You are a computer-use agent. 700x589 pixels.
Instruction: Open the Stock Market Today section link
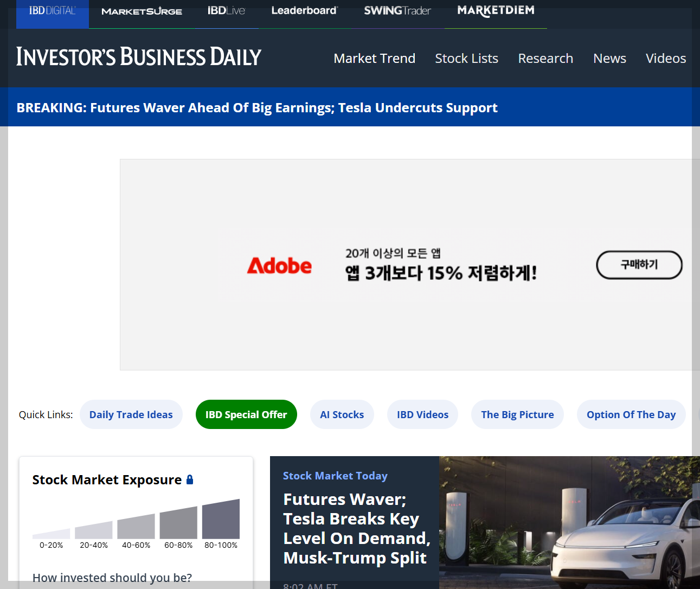[x=335, y=476]
